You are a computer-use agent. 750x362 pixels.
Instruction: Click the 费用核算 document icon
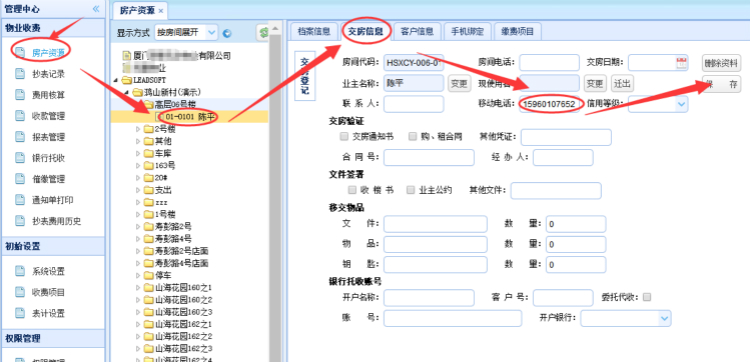pyautogui.click(x=19, y=95)
